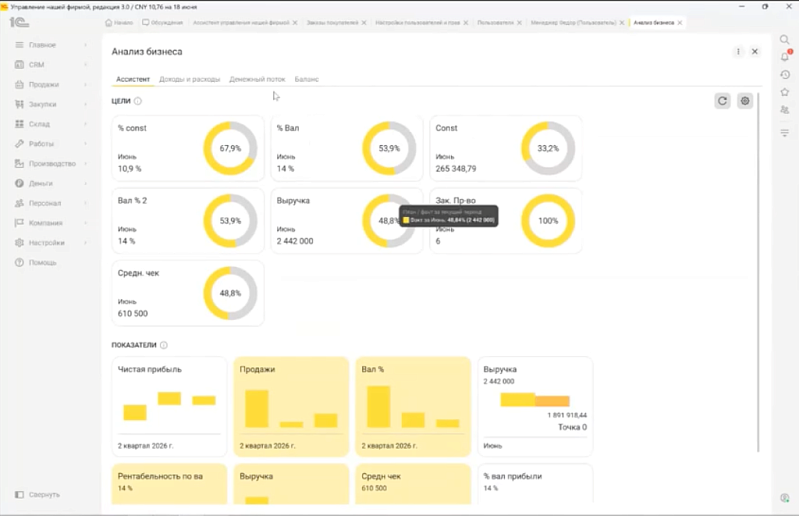
Task: Click the panel collapse lines icon
Action: pos(785,133)
